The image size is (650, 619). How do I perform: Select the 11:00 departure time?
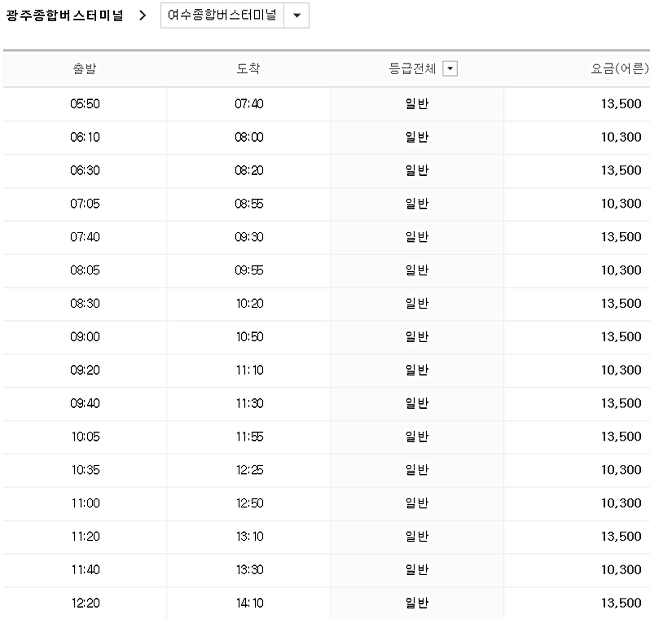(x=85, y=503)
